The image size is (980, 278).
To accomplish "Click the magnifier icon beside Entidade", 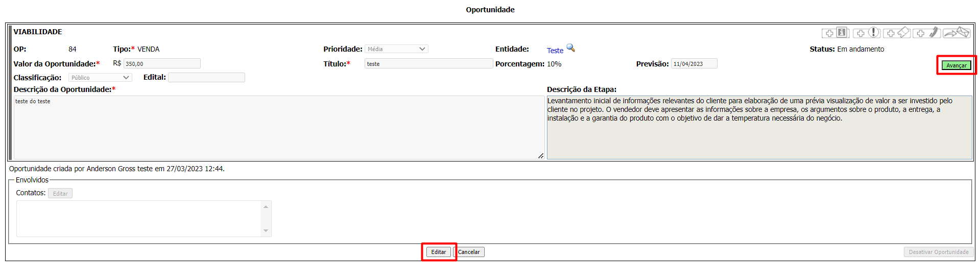I will [x=571, y=48].
